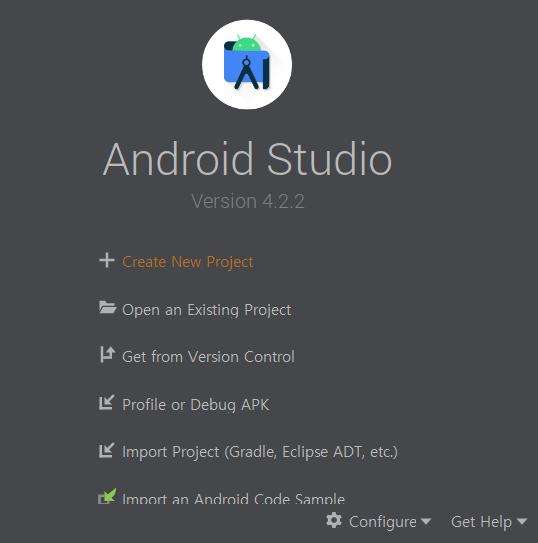Choose Import Project (Gradle, Eclipse ADT, etc.)
This screenshot has width=538, height=543.
[x=260, y=452]
